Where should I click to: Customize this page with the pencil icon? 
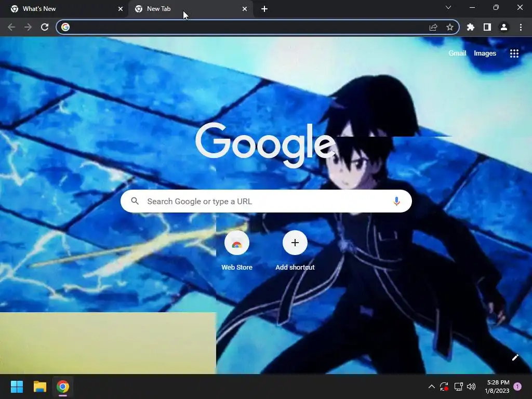click(x=515, y=357)
